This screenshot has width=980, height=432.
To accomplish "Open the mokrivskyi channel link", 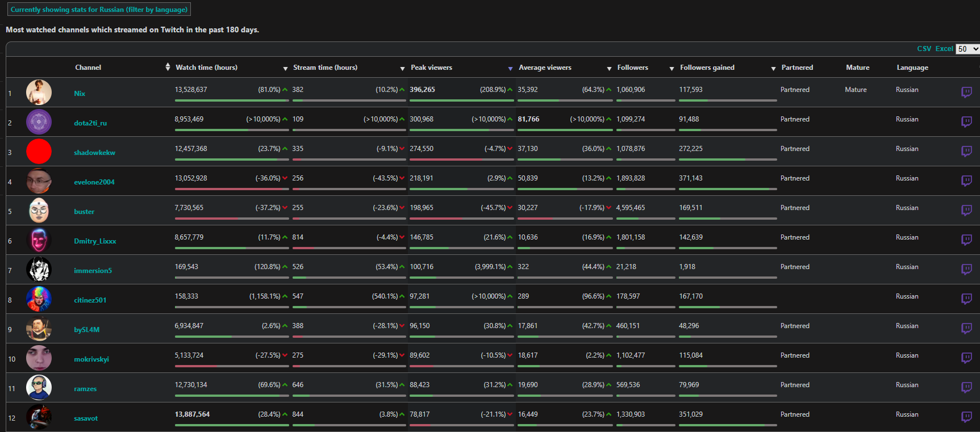I will 91,359.
